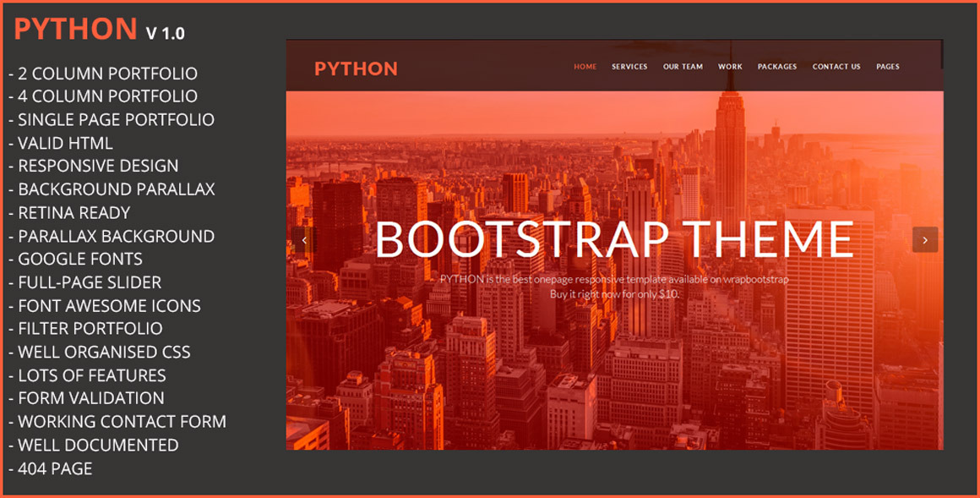980x498 pixels.
Task: Click the 'FILTER PORTFOLIO' feature line
Action: [x=85, y=328]
